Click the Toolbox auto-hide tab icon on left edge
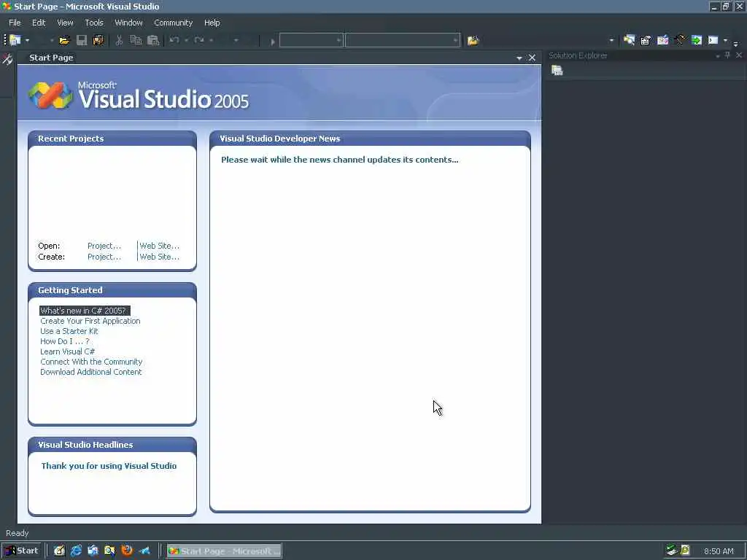Screen dimensions: 747x560 [7, 60]
